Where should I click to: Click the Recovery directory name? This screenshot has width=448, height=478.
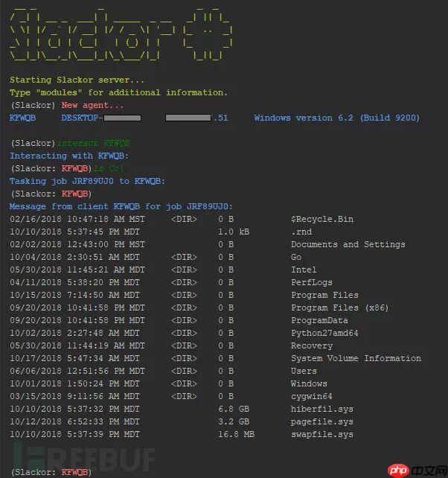pyautogui.click(x=312, y=345)
